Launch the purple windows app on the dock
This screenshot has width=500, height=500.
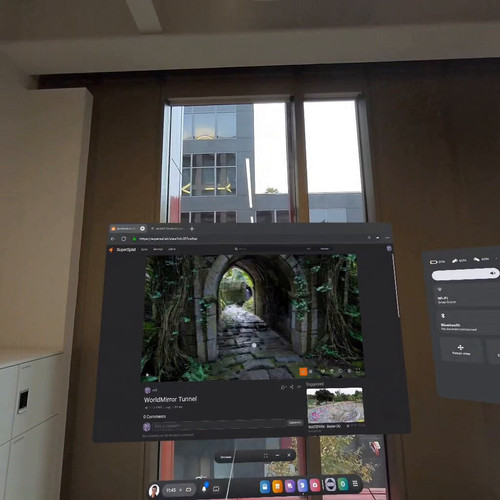click(290, 486)
